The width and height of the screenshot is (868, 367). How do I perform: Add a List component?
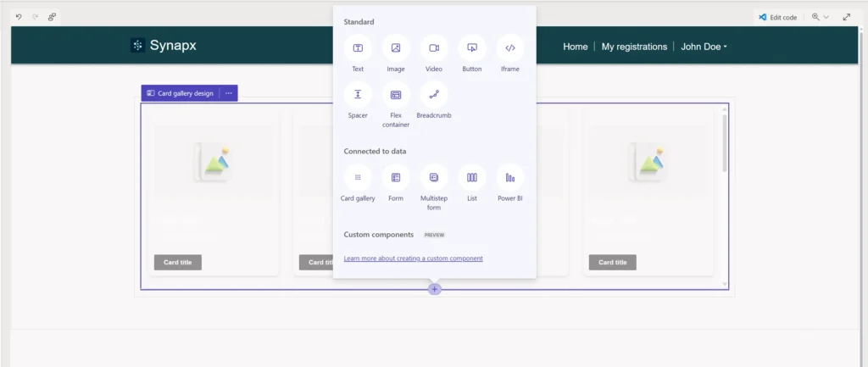coord(472,177)
